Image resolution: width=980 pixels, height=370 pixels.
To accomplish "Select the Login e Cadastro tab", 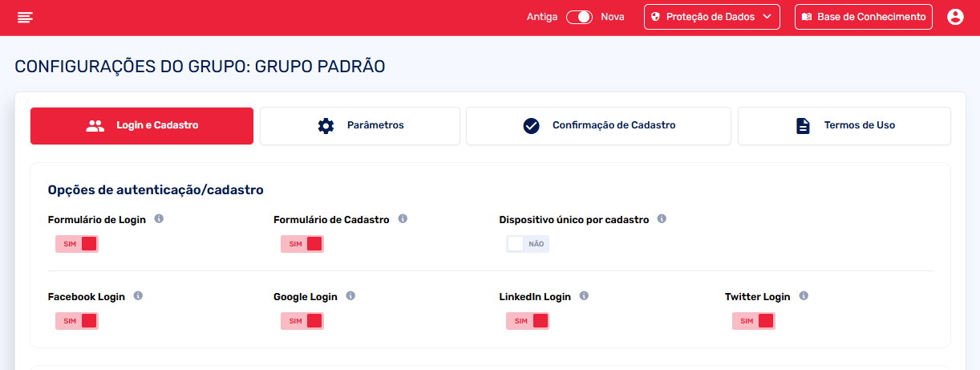I will point(142,125).
